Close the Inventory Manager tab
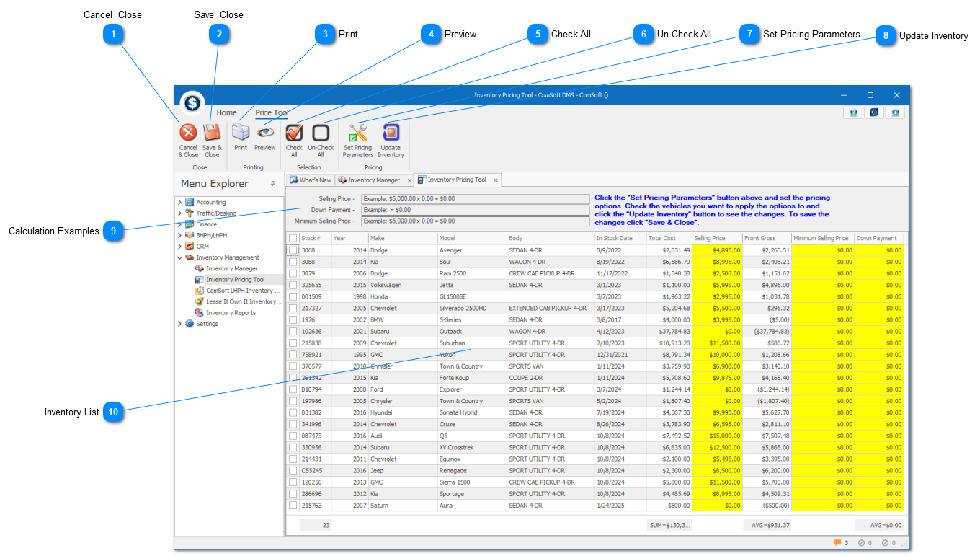The height and width of the screenshot is (556, 980). coord(409,181)
